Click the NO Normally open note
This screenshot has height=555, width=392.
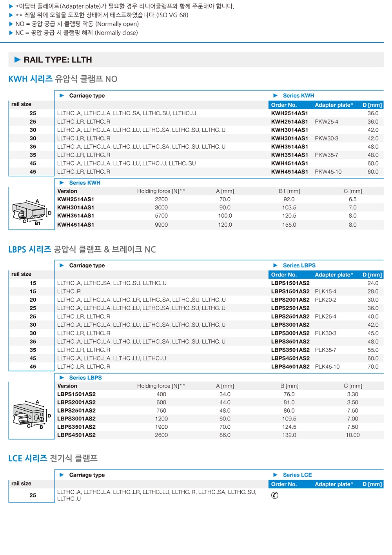click(77, 24)
